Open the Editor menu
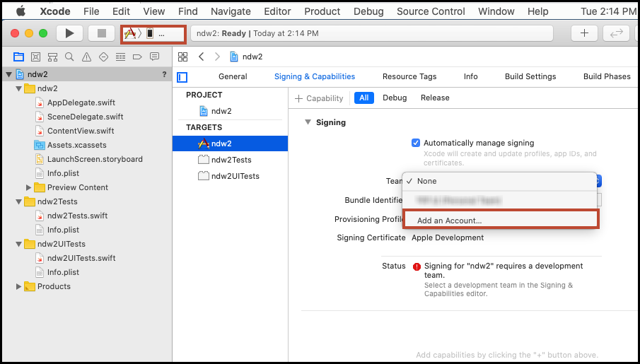 (x=277, y=11)
